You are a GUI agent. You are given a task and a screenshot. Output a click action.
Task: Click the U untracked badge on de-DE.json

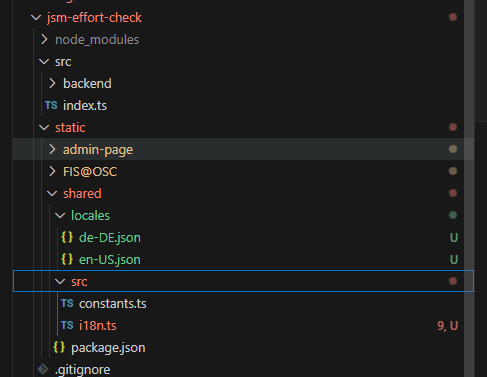point(454,238)
